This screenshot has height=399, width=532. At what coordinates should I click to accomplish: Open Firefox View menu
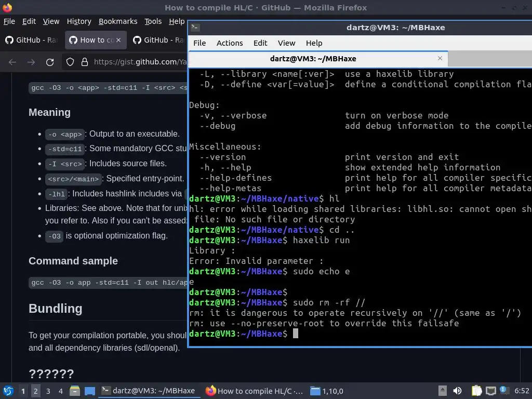click(51, 21)
